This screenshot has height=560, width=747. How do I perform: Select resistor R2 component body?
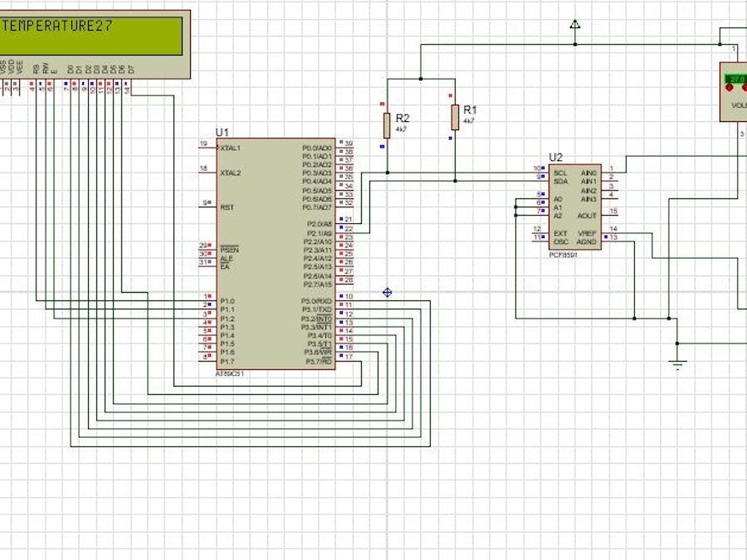(387, 125)
